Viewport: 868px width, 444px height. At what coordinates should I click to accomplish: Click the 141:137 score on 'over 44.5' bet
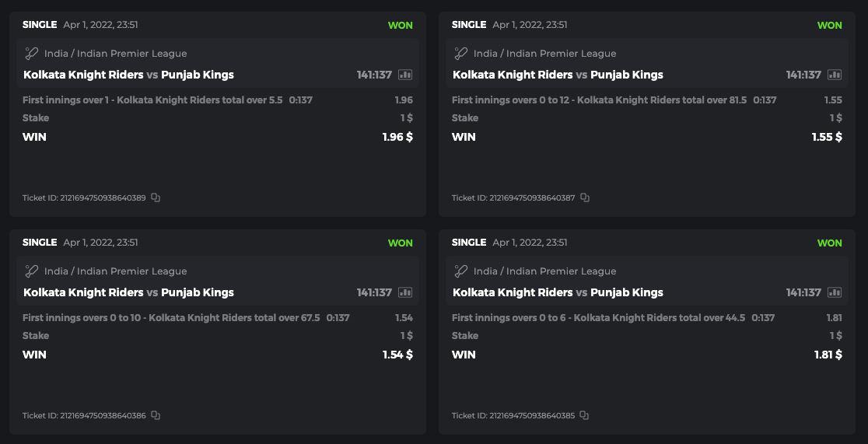click(803, 292)
